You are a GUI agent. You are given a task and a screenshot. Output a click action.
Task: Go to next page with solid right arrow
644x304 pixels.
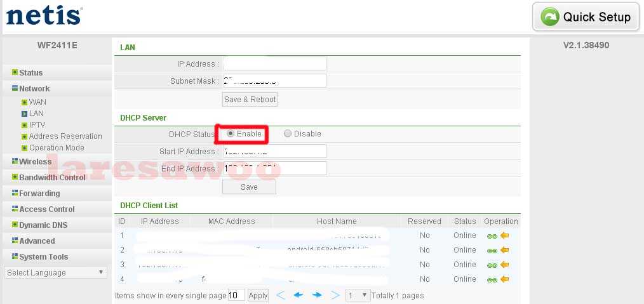tap(317, 295)
